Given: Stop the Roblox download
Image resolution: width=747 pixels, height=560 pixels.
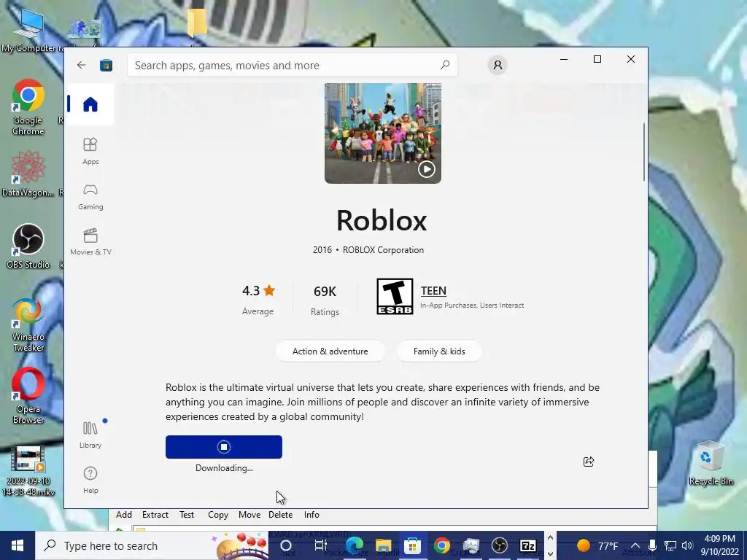Looking at the screenshot, I should pos(224,447).
